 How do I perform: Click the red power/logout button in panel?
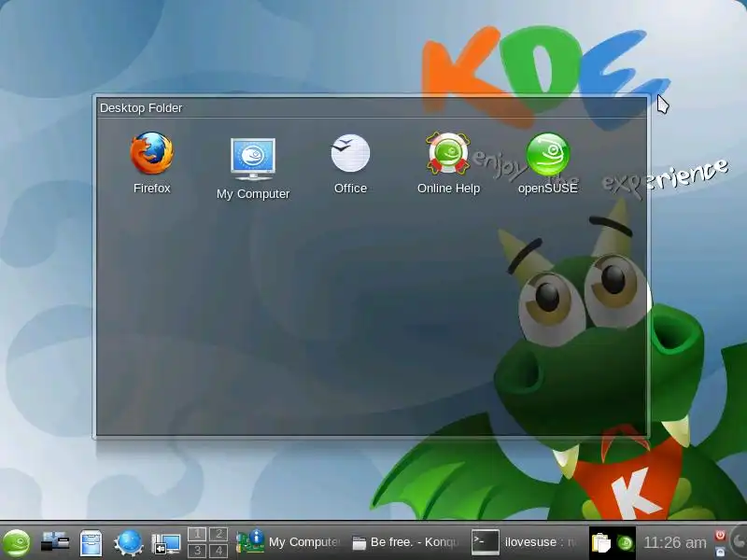click(720, 535)
